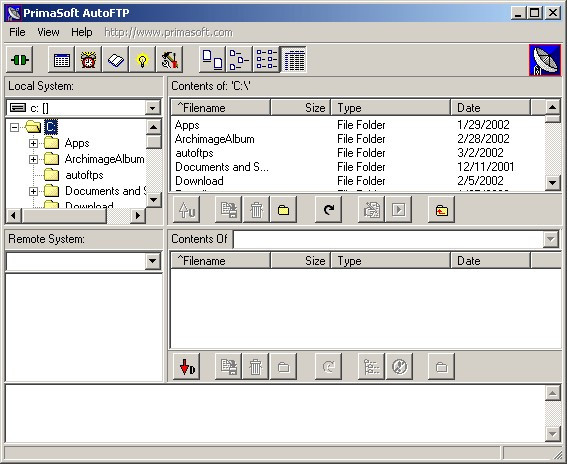This screenshot has height=464, width=567.
Task: Open the calendar scheduler toolbar icon
Action: 61,59
